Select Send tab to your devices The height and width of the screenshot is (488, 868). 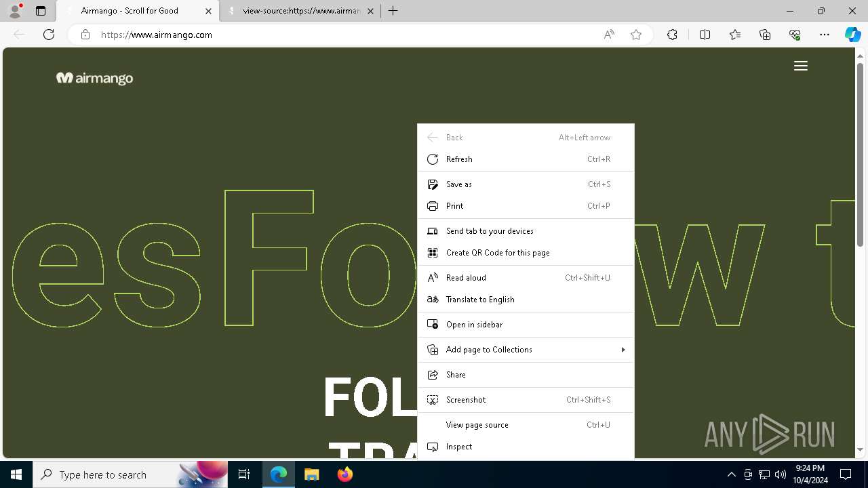(526, 231)
